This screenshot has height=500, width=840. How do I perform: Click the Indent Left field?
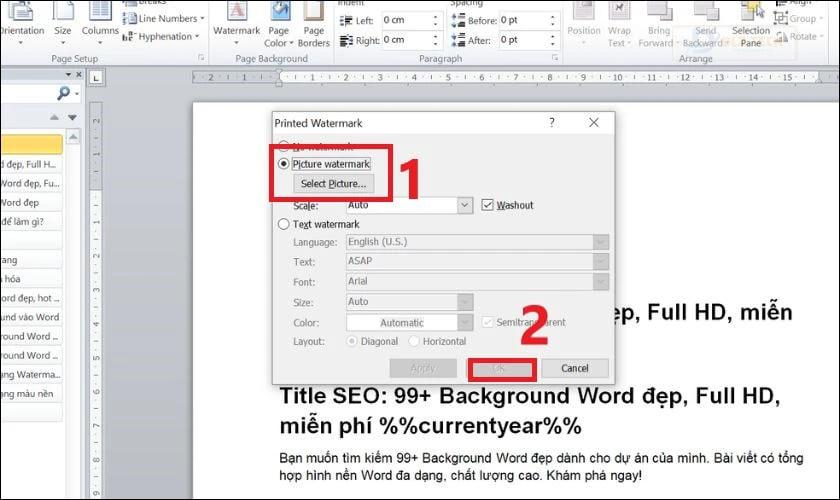[406, 20]
